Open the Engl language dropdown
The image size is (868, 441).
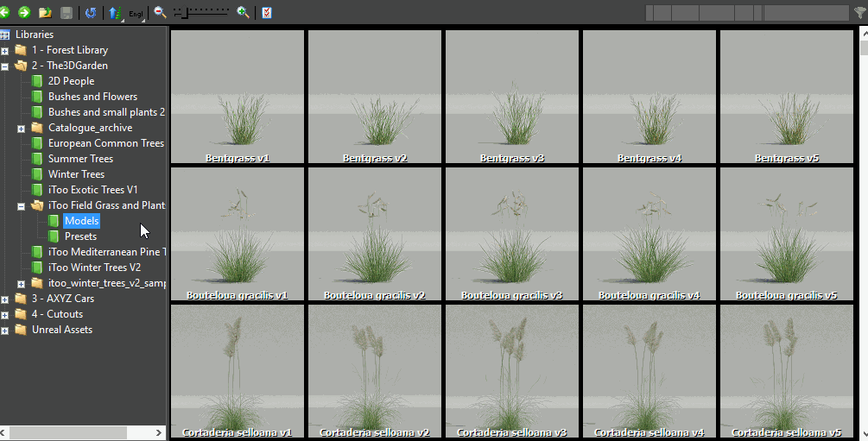pos(137,14)
